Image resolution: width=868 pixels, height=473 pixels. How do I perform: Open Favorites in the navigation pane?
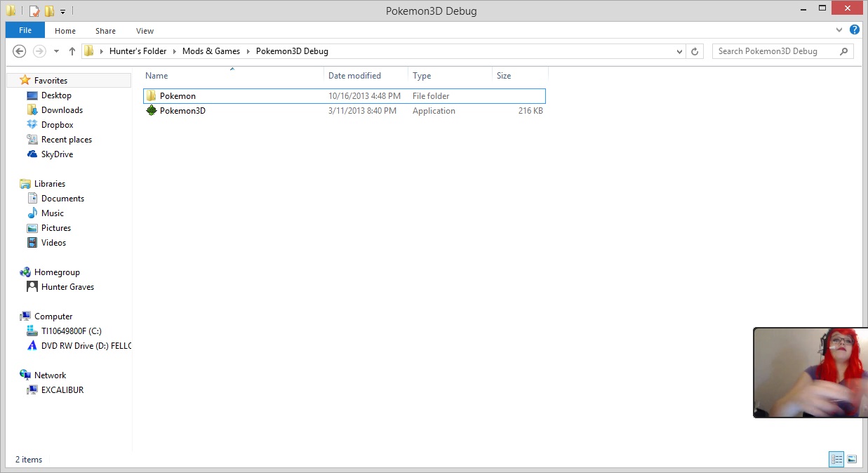coord(51,81)
